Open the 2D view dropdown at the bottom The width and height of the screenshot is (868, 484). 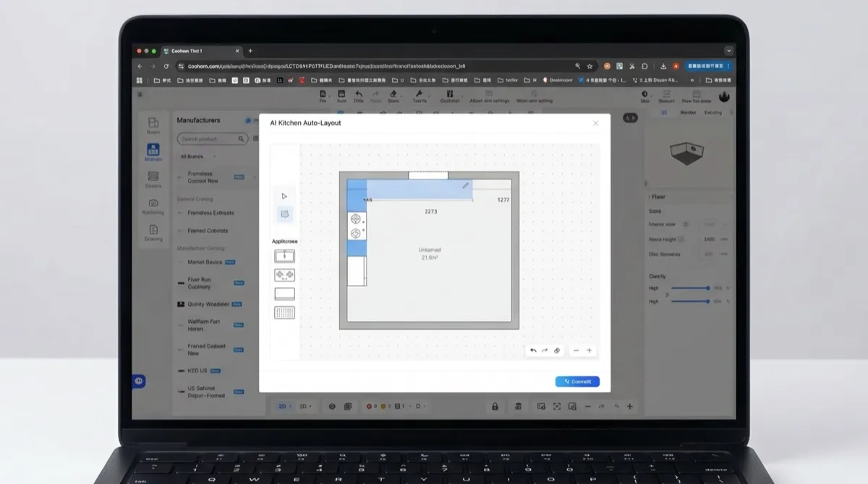(284, 407)
